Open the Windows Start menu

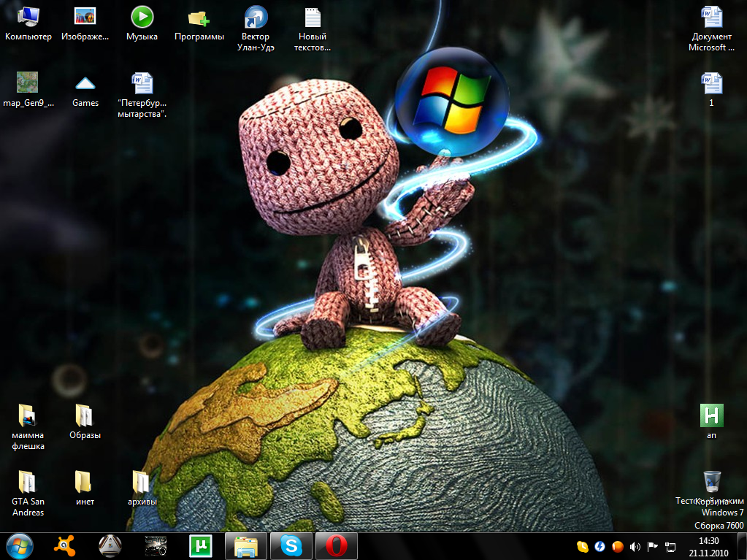coord(19,545)
